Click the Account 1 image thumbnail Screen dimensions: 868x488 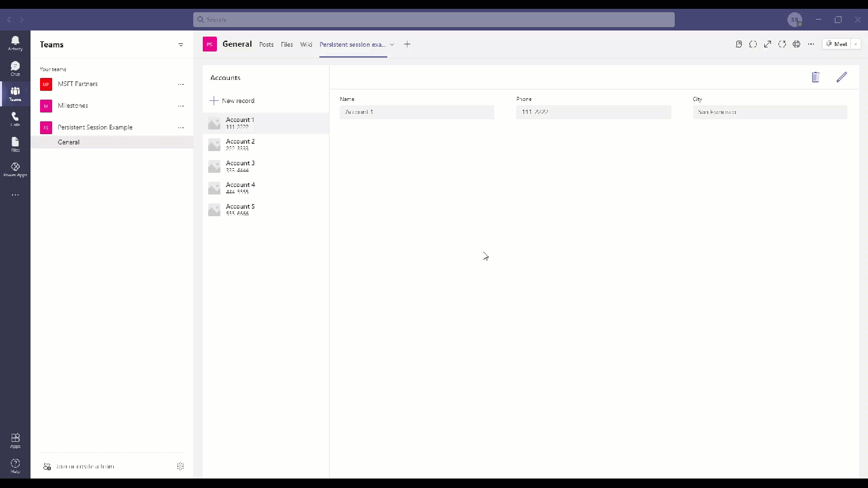(214, 123)
